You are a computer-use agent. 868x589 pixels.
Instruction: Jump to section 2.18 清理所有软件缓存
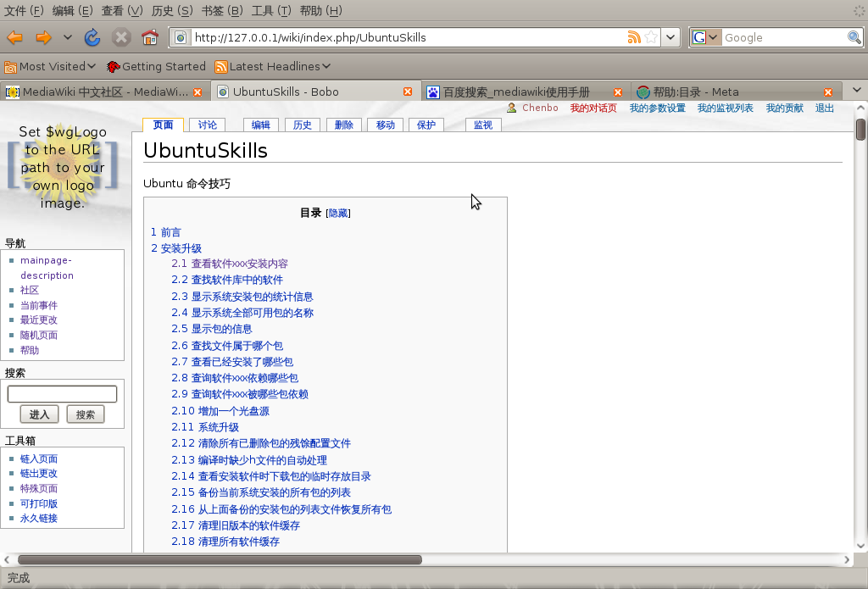pos(225,542)
